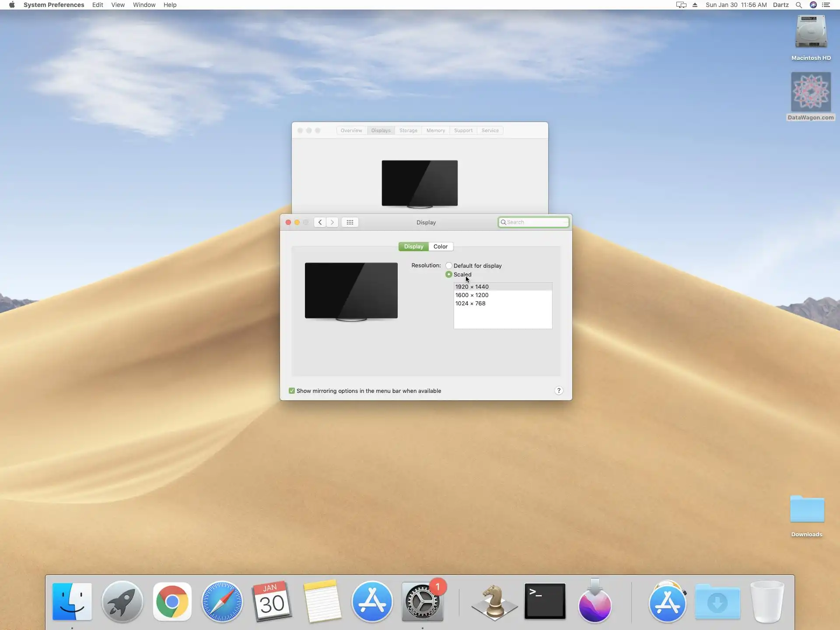Open Terminal from the dock
Viewport: 840px width, 630px height.
pyautogui.click(x=545, y=602)
